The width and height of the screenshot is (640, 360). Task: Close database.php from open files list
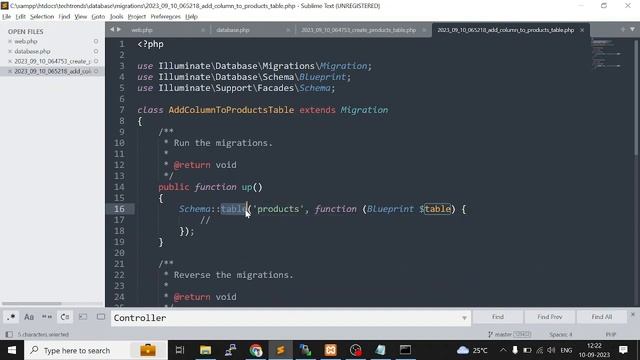pyautogui.click(x=10, y=51)
